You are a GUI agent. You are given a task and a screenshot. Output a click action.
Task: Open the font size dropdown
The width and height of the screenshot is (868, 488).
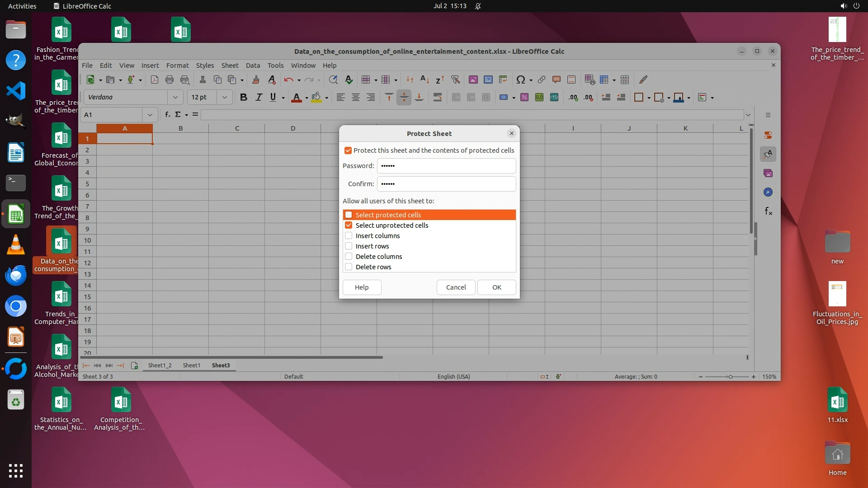tap(224, 97)
